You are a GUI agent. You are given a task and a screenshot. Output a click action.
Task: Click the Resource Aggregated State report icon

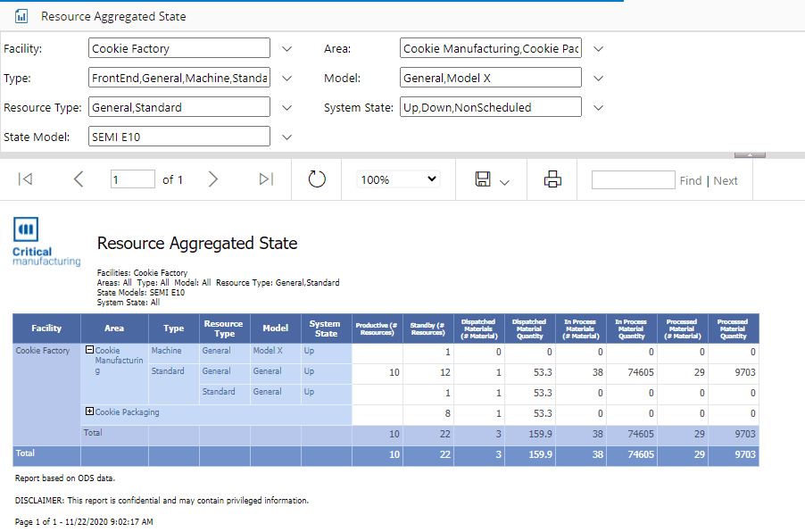21,16
